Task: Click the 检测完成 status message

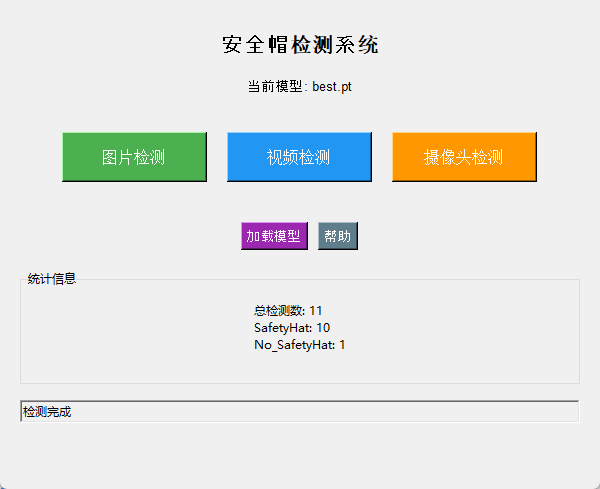Action: click(x=47, y=412)
